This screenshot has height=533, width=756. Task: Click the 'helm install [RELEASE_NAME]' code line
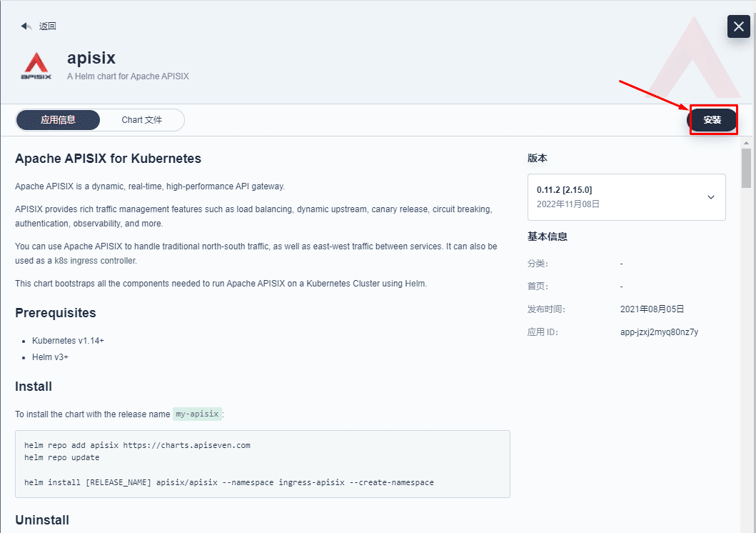[x=229, y=482]
